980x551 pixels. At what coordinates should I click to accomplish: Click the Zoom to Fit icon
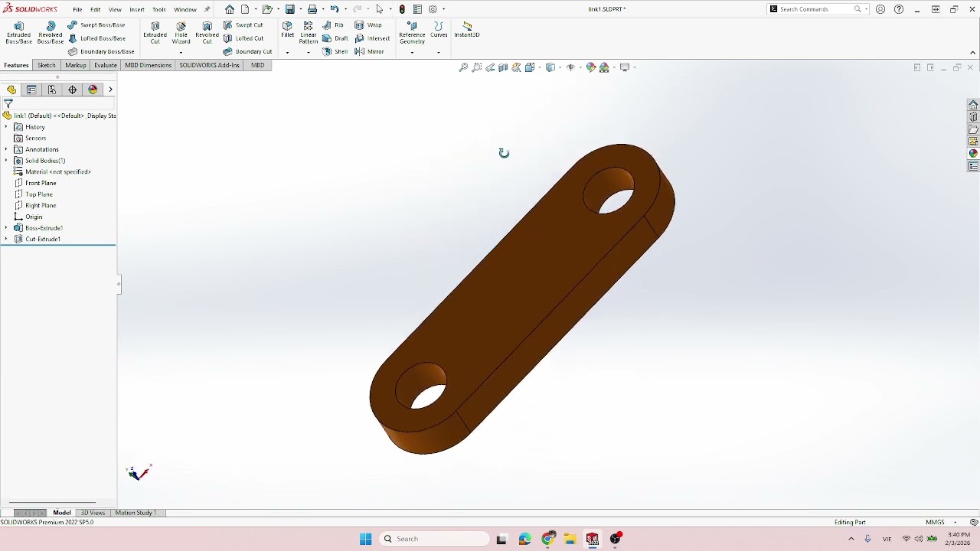click(x=463, y=67)
